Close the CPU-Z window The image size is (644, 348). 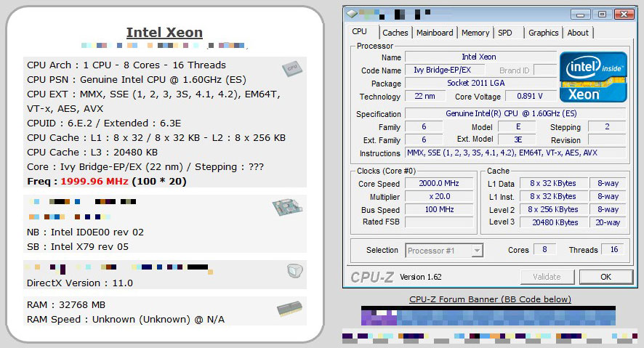(624, 14)
